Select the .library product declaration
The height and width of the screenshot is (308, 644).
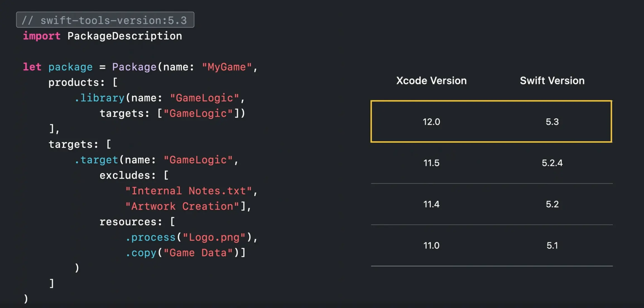coord(99,98)
